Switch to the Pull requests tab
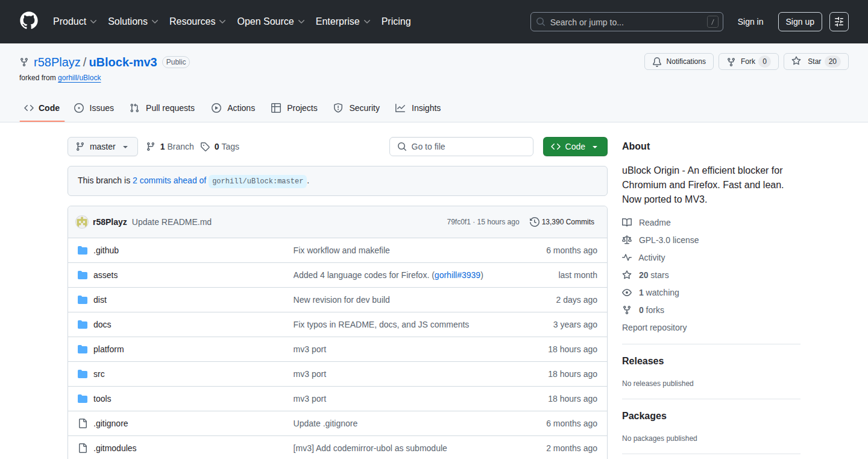The image size is (868, 459). click(162, 108)
